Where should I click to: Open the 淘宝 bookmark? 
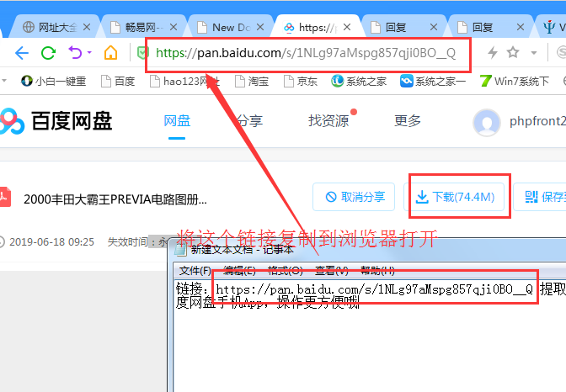click(x=252, y=81)
